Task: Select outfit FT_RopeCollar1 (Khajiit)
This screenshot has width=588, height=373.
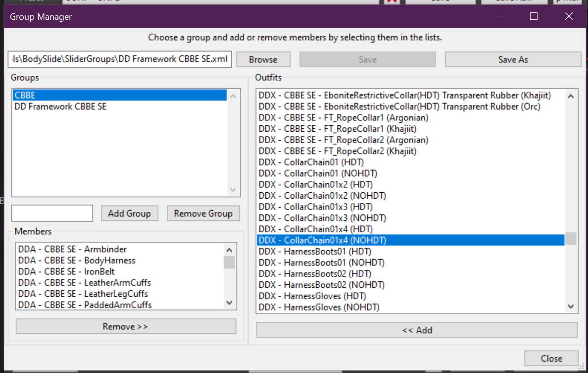Action: tap(411, 129)
